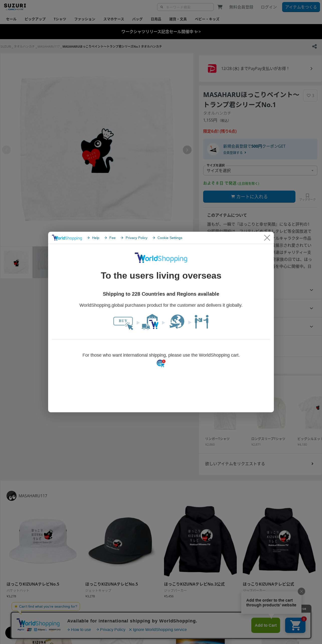Open 会員登録する coupon link
Screen dimensions: 322x644
click(x=235, y=152)
